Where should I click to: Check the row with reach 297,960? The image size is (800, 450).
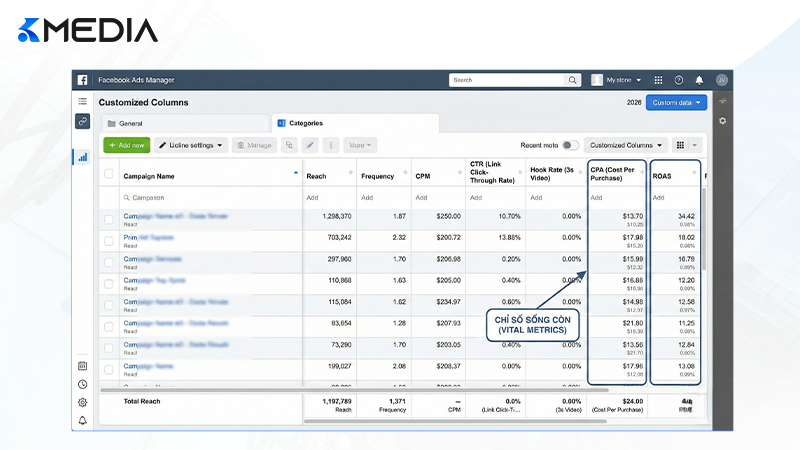[x=109, y=262]
